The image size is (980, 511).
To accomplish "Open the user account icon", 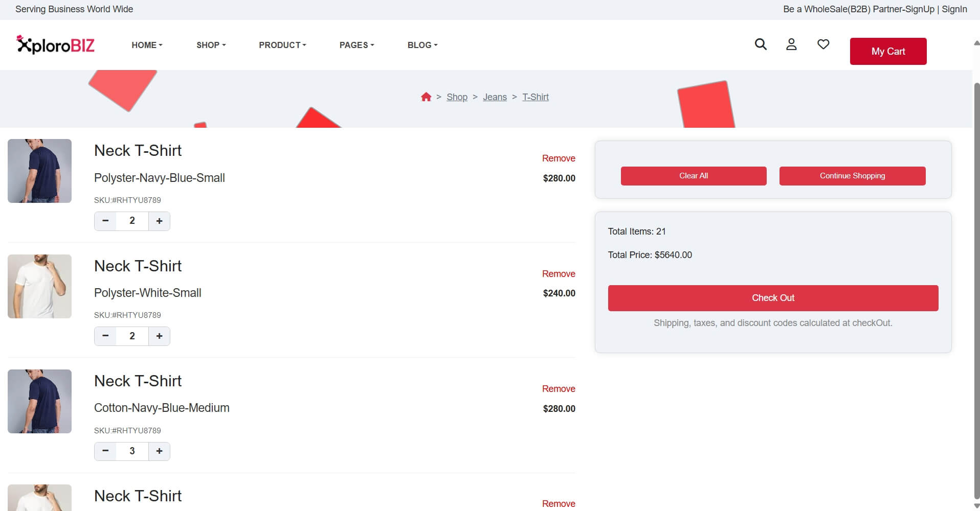I will 791,44.
